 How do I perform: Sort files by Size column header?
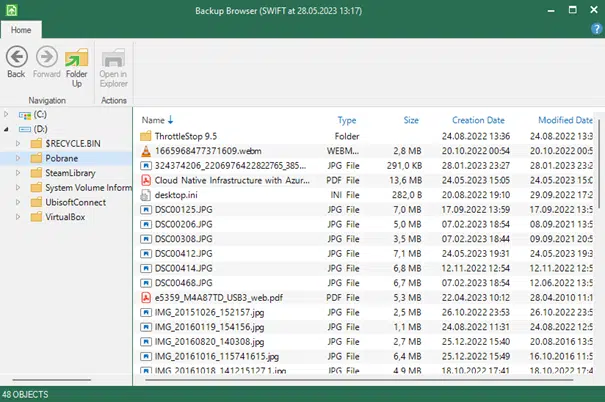(x=411, y=120)
